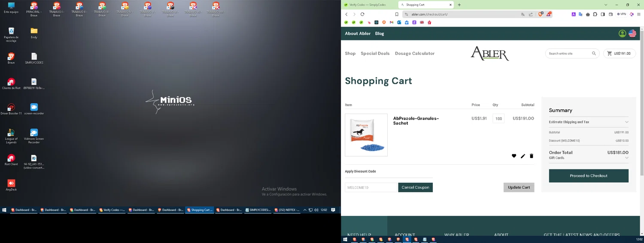Remove item with trash can icon
Screen dimensions: 644x243
(532, 156)
